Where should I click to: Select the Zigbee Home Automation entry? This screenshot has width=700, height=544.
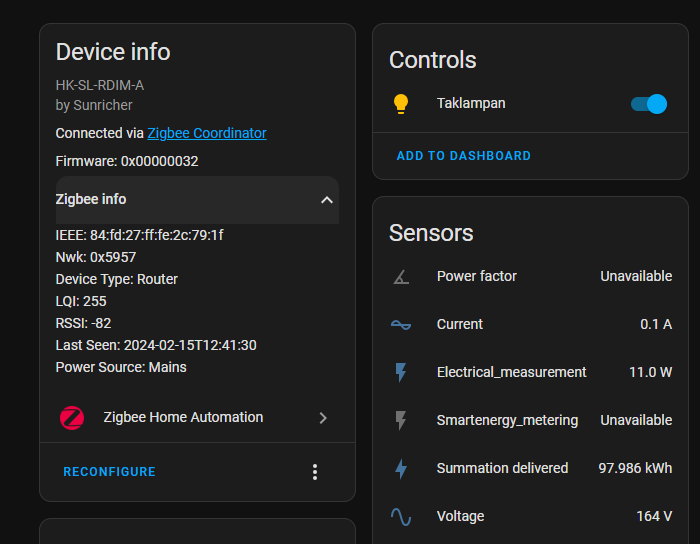point(183,417)
